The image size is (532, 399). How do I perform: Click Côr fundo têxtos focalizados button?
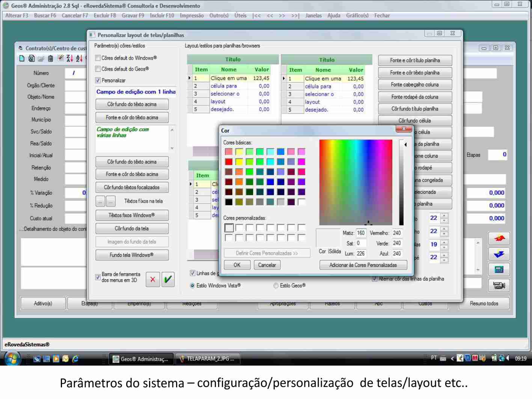tap(132, 187)
